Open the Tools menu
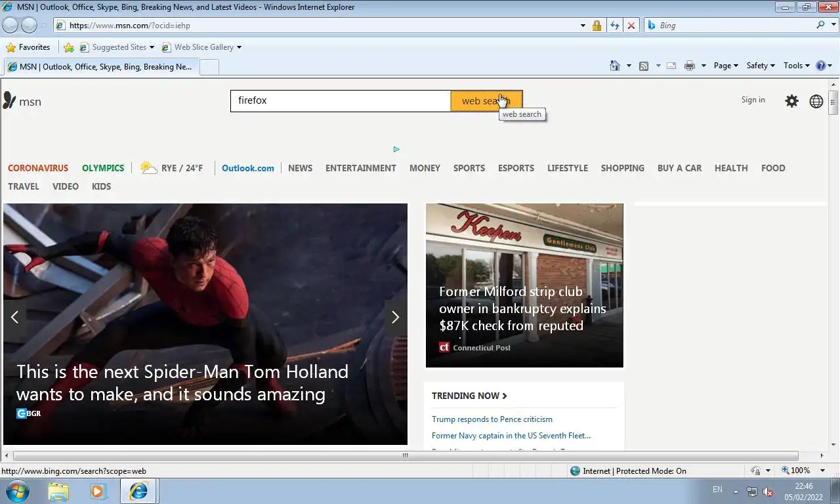 [x=797, y=66]
